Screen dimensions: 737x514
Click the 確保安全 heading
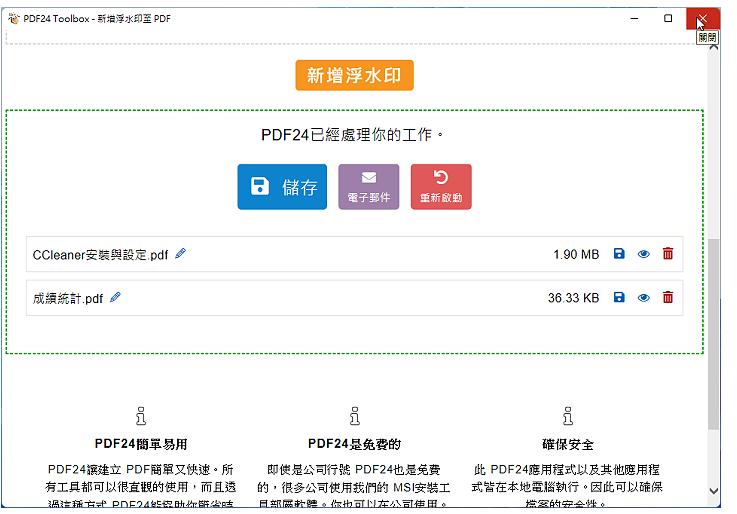pos(568,444)
